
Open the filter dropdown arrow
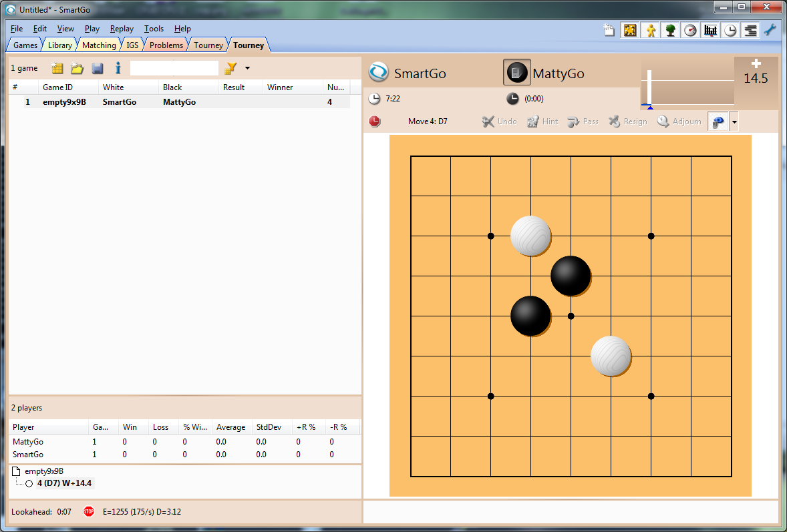coord(247,68)
